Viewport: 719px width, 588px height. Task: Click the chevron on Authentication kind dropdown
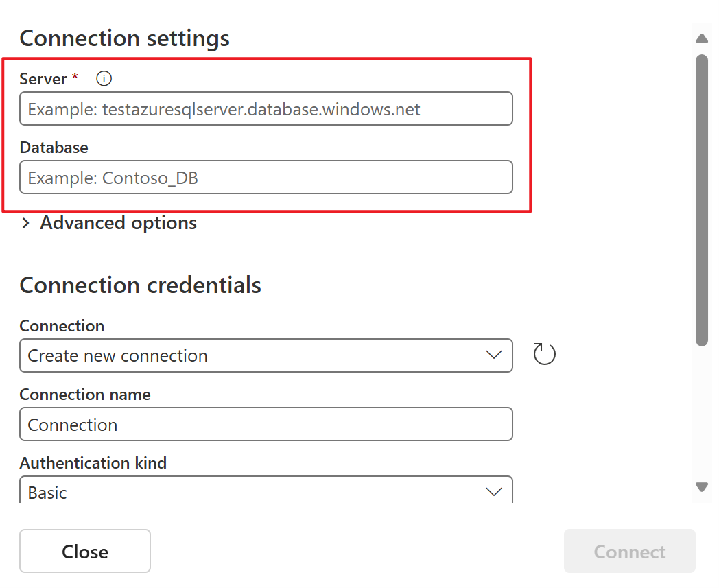[x=493, y=491]
